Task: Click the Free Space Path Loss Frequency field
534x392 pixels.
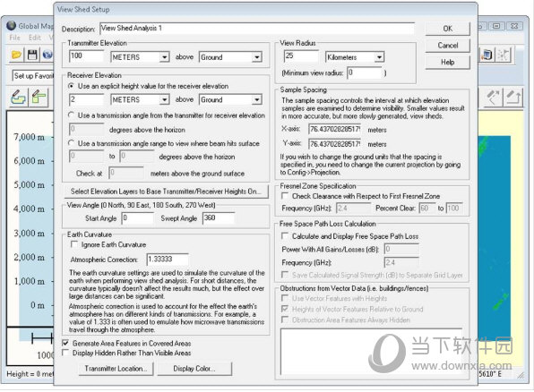Action: 402,262
